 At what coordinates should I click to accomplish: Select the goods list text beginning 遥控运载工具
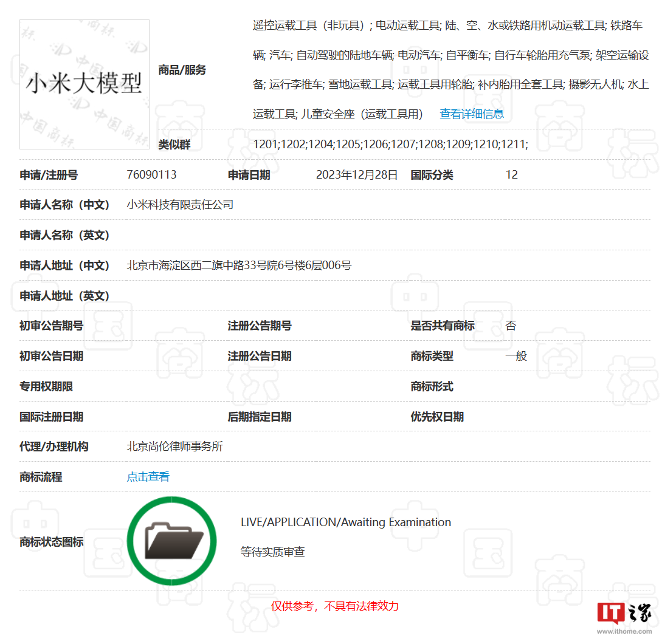pyautogui.click(x=451, y=70)
